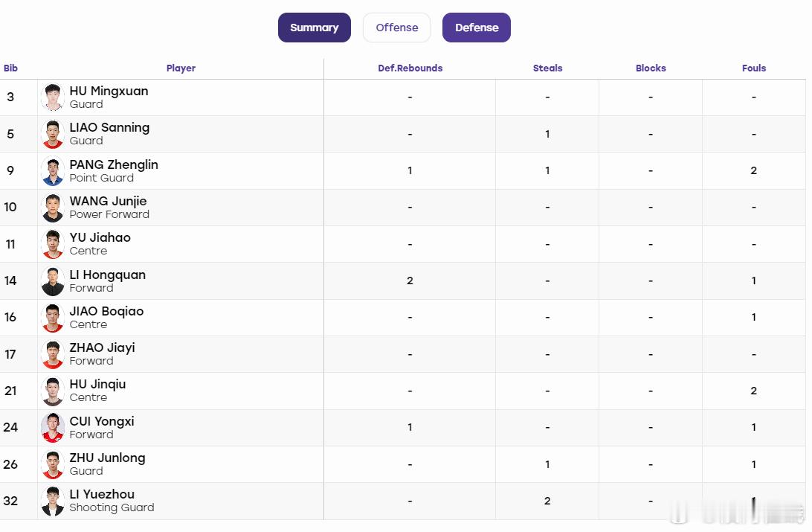812x532 pixels.
Task: Click the HU Jinqiu name
Action: [98, 385]
